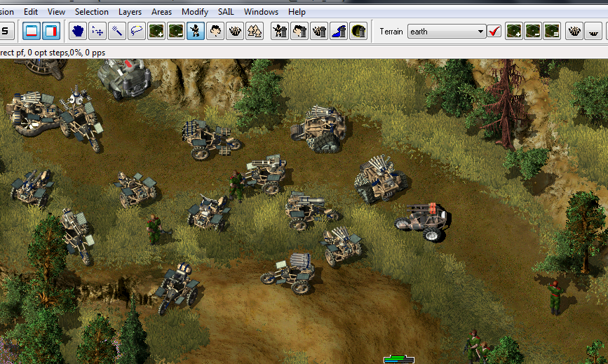Select the grey armored vehicle with red marking
The height and width of the screenshot is (364, 608).
(124, 79)
